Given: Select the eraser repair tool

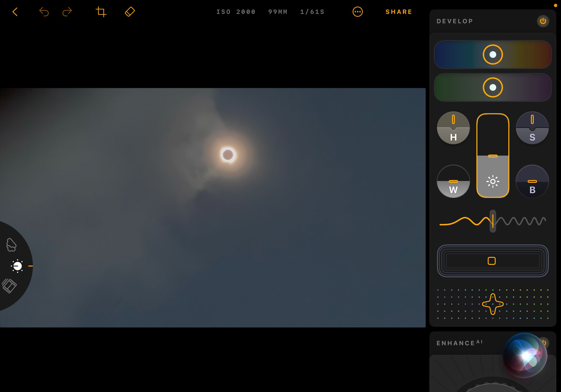Looking at the screenshot, I should coord(130,12).
